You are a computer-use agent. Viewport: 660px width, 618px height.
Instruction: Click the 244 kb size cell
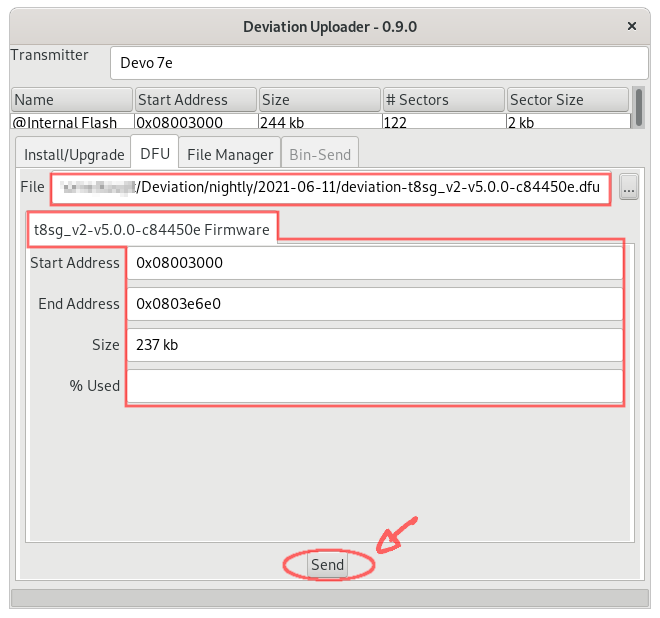(x=320, y=122)
